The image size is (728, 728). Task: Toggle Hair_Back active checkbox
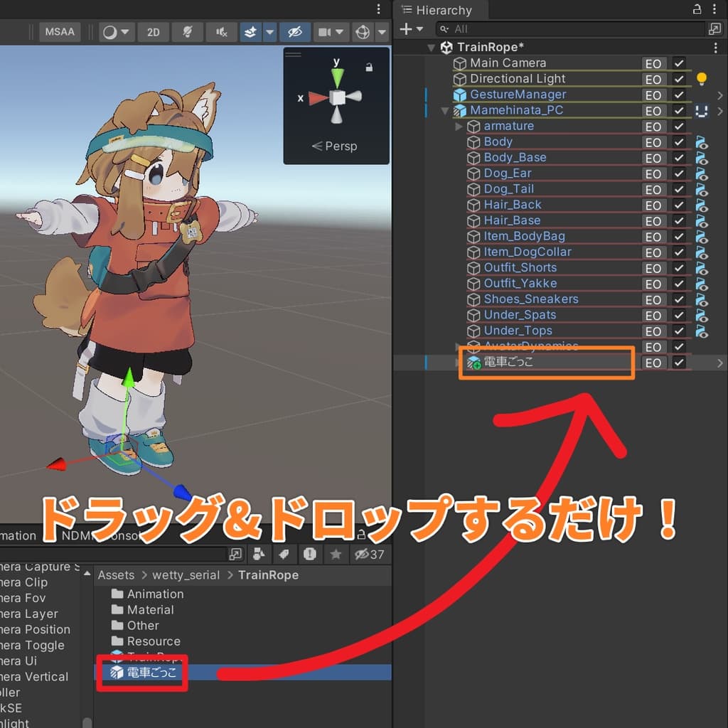point(679,205)
